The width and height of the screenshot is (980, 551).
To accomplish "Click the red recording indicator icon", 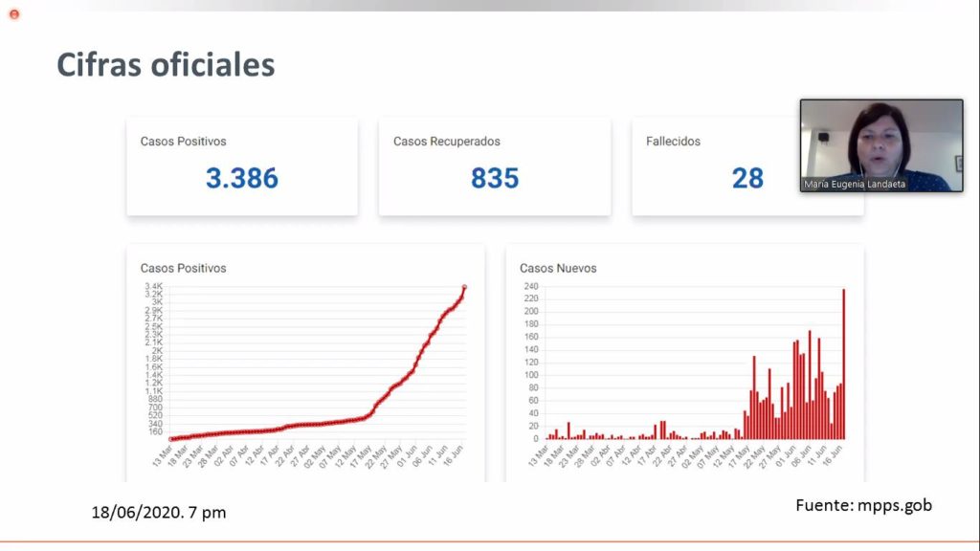I will click(x=13, y=13).
